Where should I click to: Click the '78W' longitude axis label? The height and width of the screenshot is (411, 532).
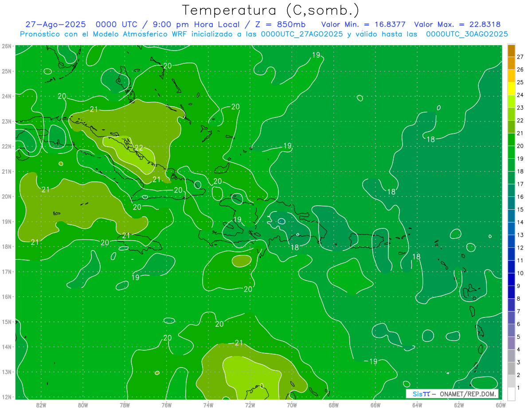[x=125, y=404]
